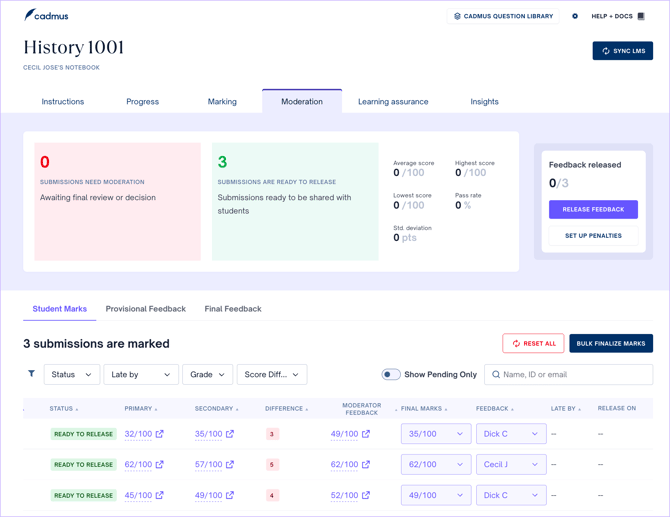
Task: Click the Reset All button
Action: (x=533, y=344)
